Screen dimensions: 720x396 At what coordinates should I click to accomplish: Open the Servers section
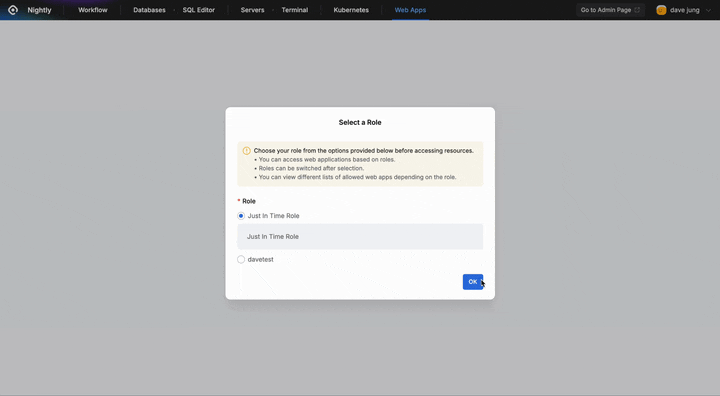[x=253, y=10]
